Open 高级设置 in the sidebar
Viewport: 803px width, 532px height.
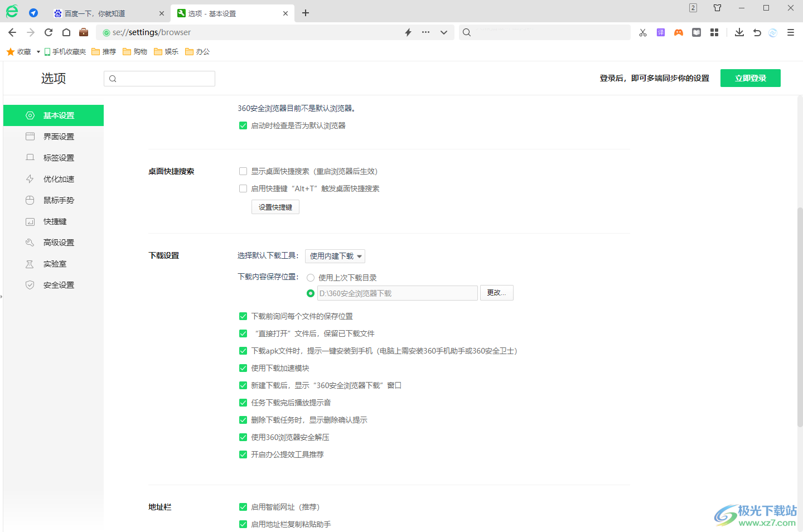54,243
